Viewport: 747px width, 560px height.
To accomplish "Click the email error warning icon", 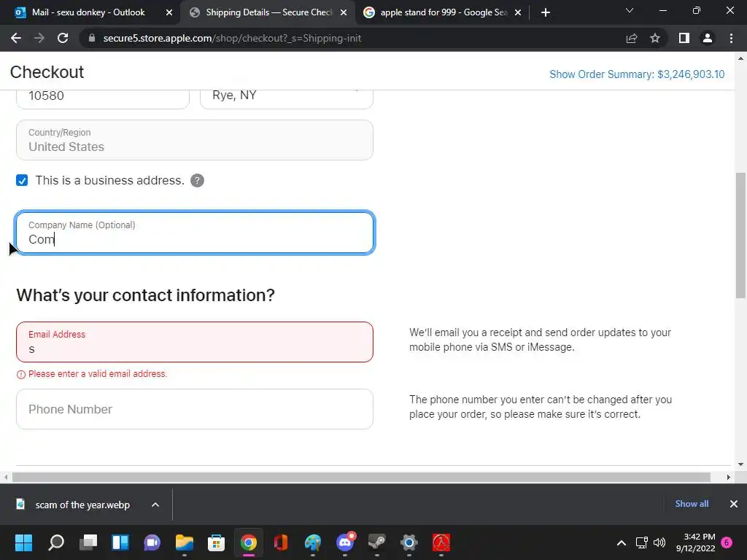I will pyautogui.click(x=21, y=374).
